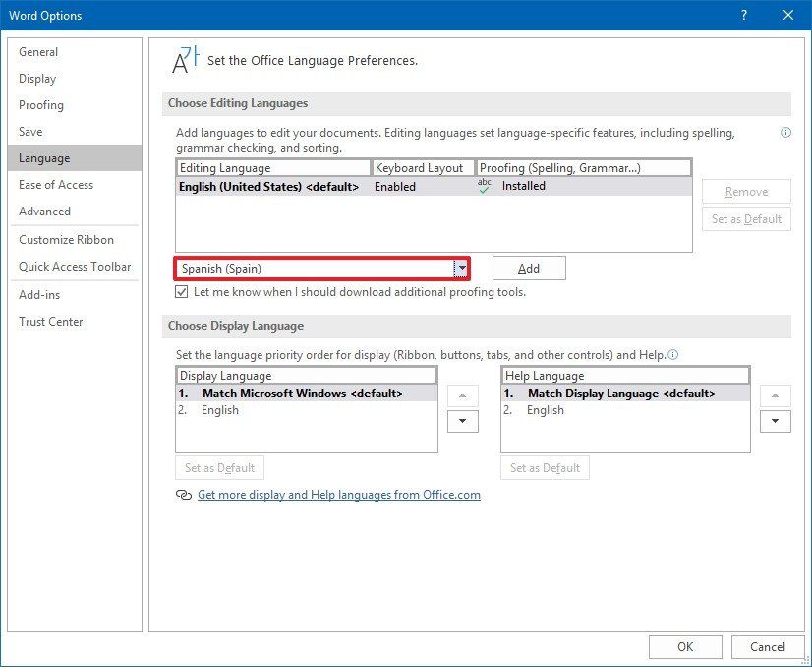Open Word Options help via the question mark
The width and height of the screenshot is (812, 667).
[x=746, y=15]
